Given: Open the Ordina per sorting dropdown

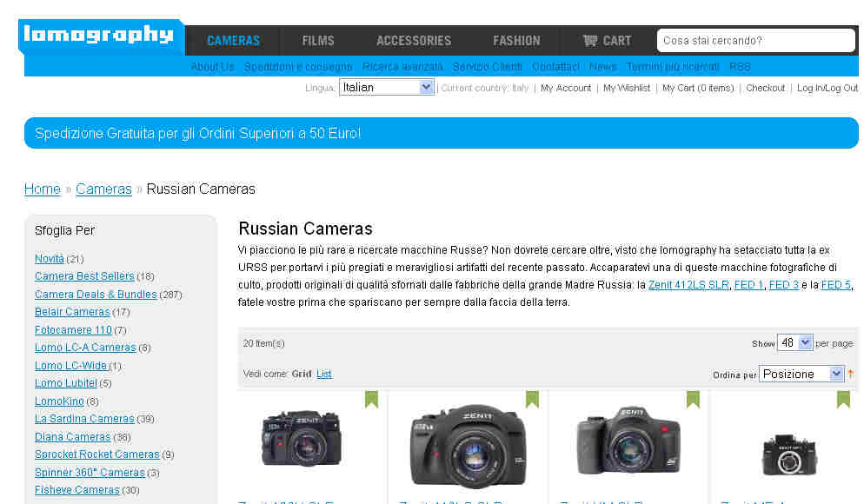Looking at the screenshot, I should [x=801, y=374].
